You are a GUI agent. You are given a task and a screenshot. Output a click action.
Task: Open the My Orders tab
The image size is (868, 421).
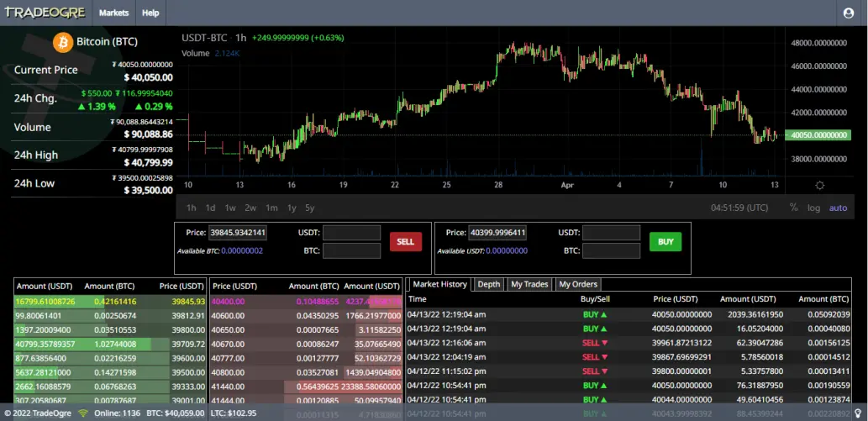[578, 284]
